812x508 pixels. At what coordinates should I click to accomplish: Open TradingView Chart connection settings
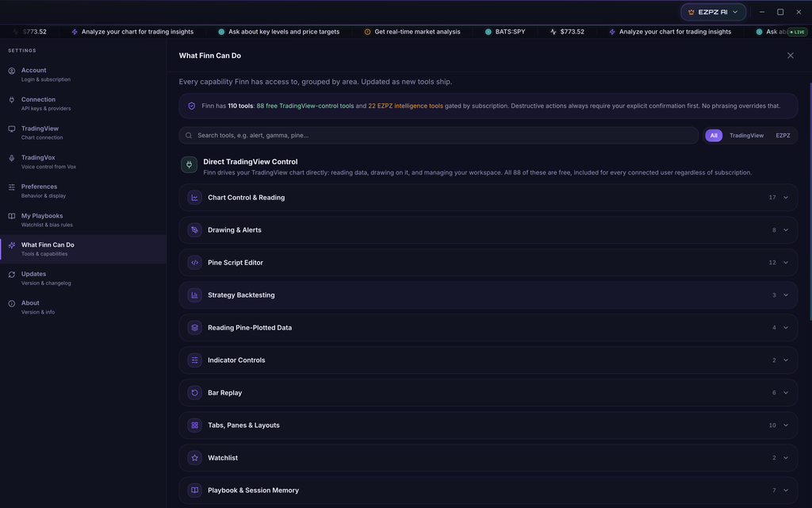pyautogui.click(x=83, y=133)
